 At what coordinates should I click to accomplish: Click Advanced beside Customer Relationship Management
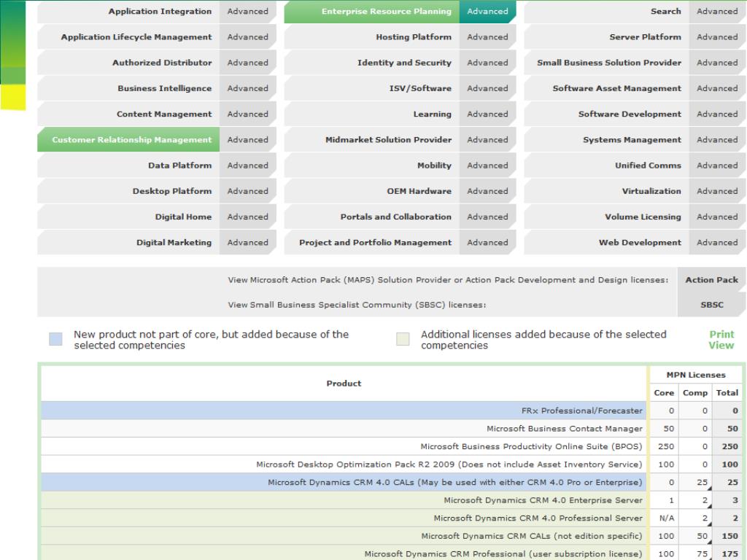click(x=248, y=140)
